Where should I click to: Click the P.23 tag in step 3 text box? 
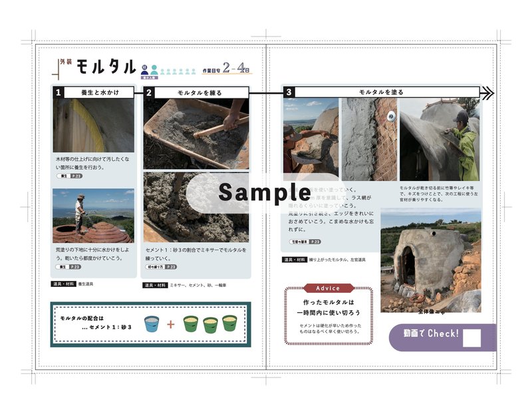305,242
